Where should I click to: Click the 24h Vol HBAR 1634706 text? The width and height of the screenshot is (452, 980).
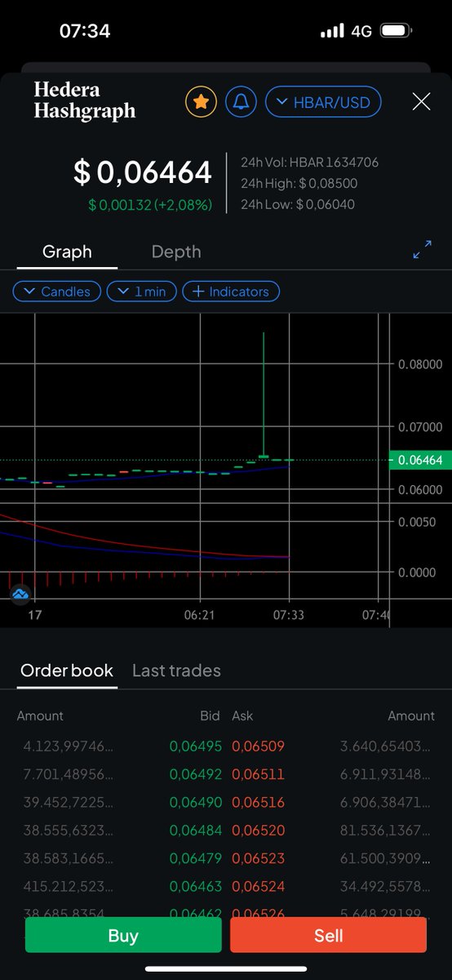tap(309, 163)
